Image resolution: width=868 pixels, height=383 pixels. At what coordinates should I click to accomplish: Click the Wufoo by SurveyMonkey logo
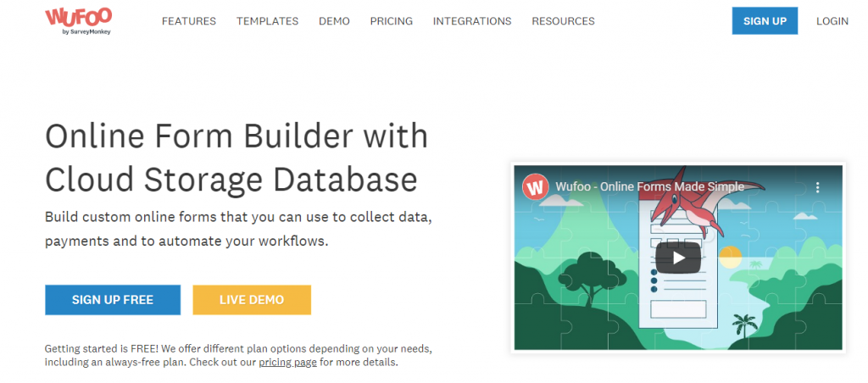pos(79,21)
